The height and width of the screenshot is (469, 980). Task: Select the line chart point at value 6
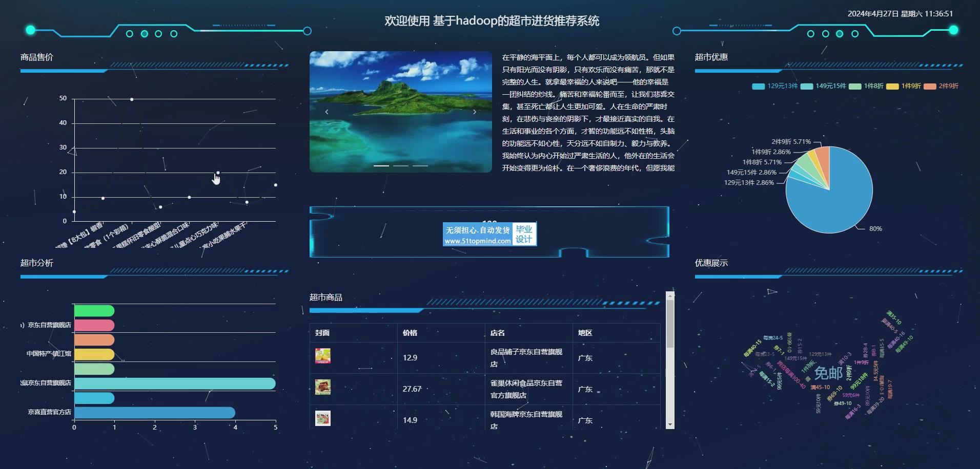(x=160, y=207)
